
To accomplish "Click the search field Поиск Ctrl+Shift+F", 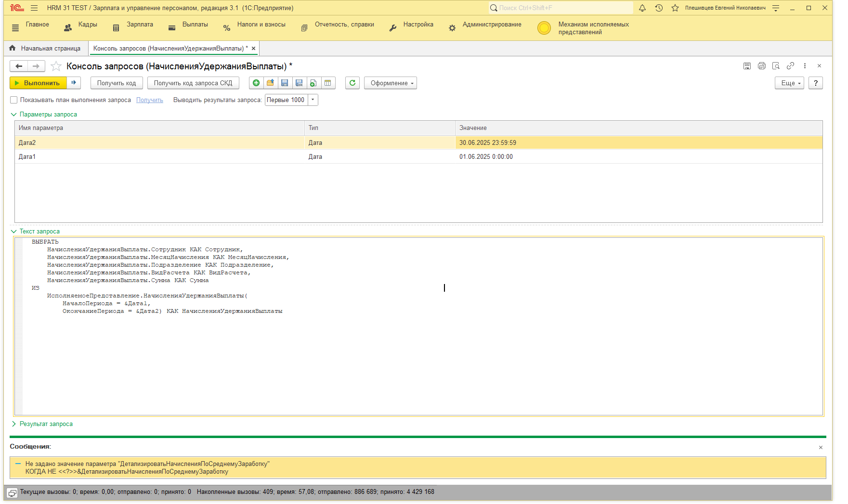I will pos(561,8).
